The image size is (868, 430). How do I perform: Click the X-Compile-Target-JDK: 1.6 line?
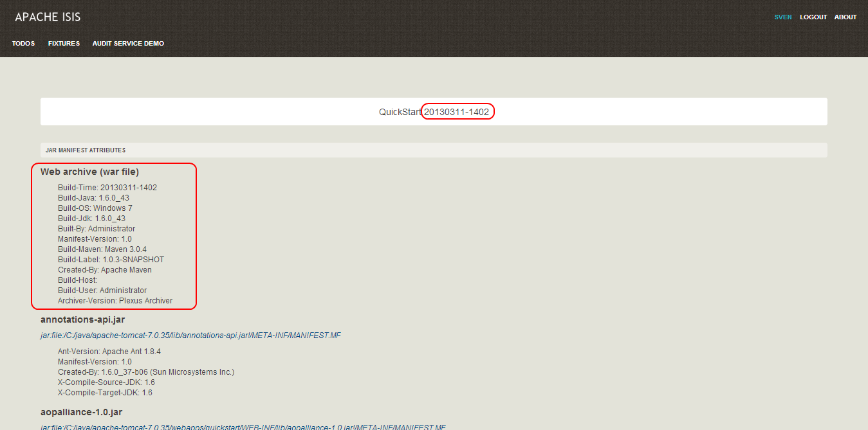(x=105, y=393)
